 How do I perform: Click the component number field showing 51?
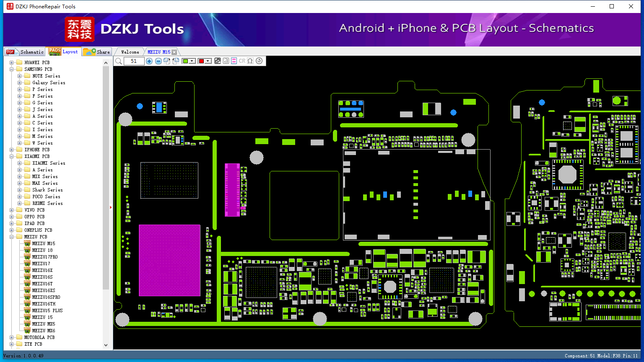coord(134,61)
